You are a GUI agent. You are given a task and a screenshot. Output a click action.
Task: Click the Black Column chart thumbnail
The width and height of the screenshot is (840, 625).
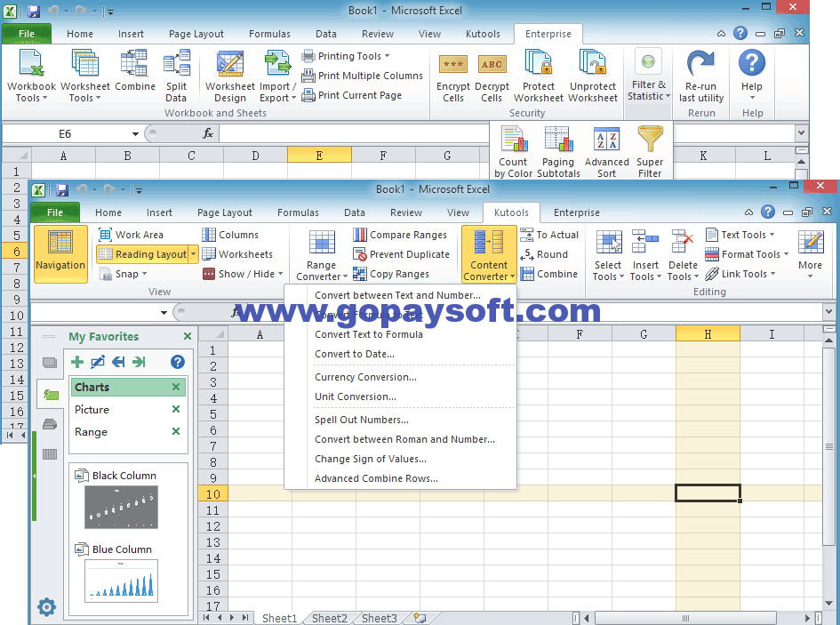[121, 507]
